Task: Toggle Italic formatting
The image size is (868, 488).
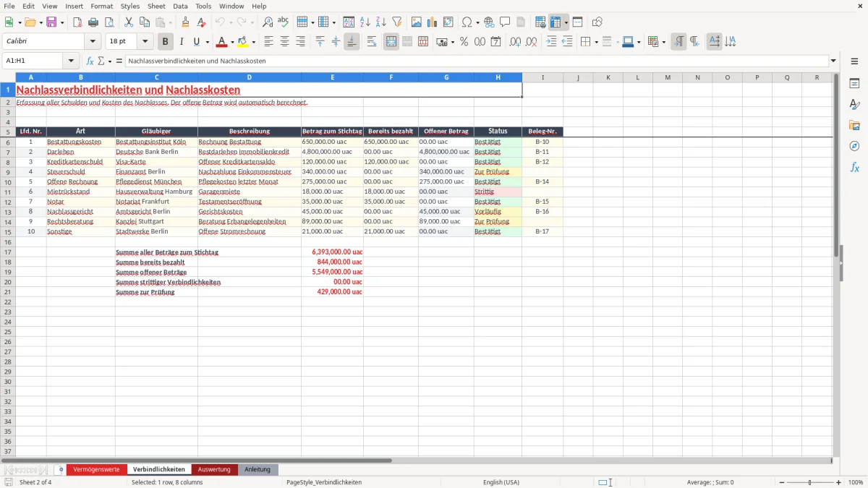Action: pos(182,42)
